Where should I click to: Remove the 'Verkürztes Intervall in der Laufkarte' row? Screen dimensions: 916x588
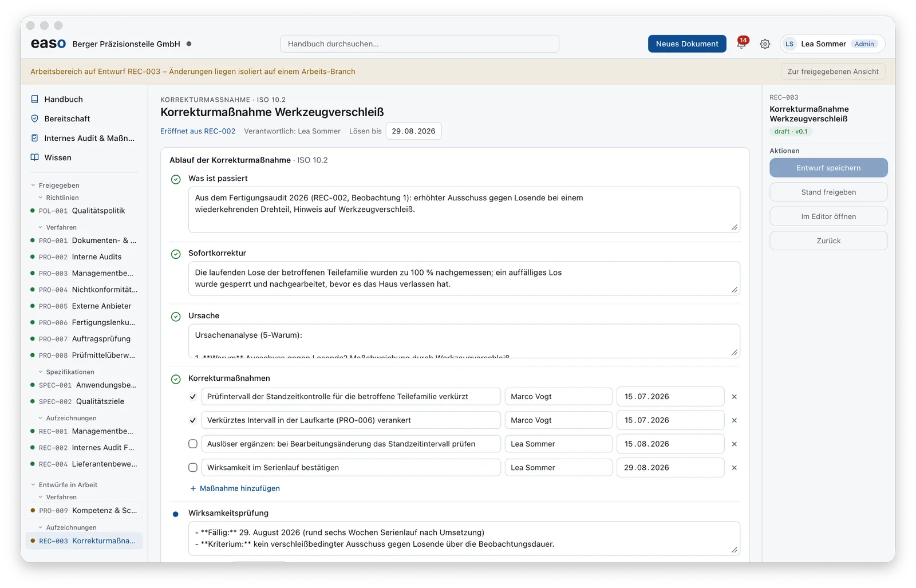pyautogui.click(x=734, y=420)
